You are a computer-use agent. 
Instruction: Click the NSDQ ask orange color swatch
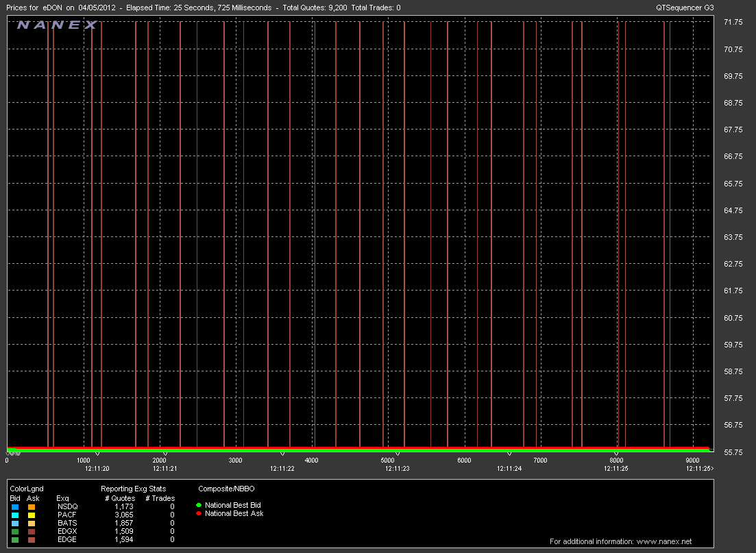point(32,506)
